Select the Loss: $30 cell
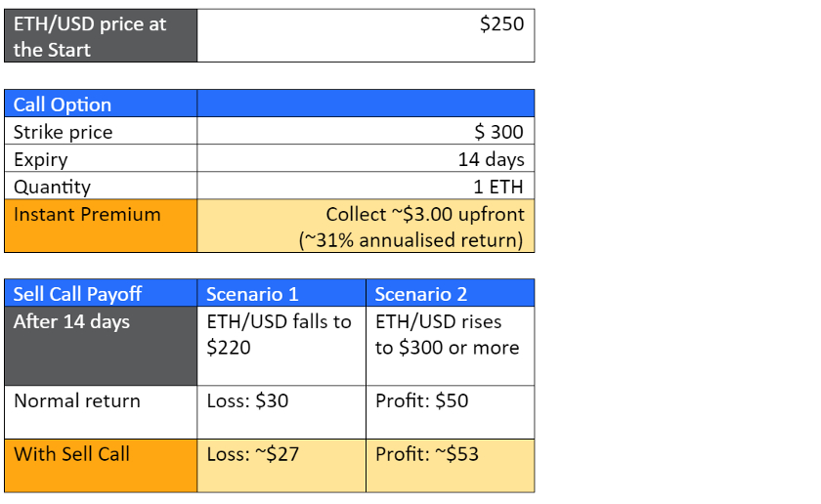This screenshot has height=504, width=821. click(x=281, y=411)
